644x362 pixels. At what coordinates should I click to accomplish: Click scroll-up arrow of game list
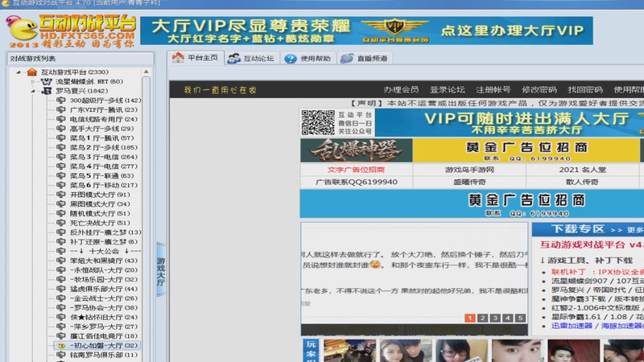tap(147, 72)
